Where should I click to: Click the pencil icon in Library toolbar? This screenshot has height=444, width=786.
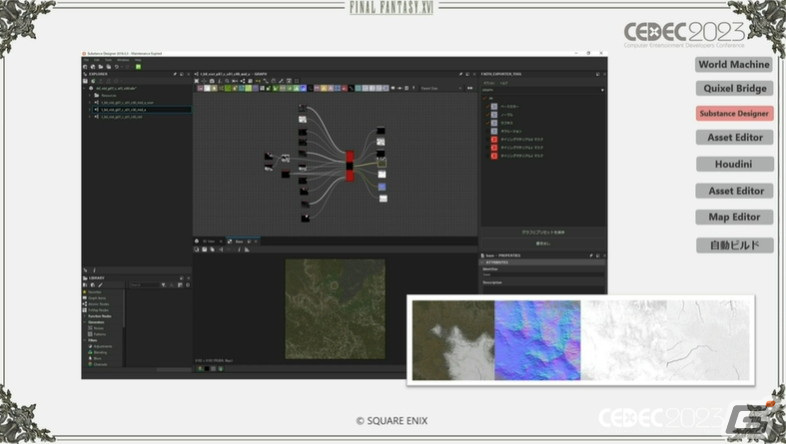100,285
